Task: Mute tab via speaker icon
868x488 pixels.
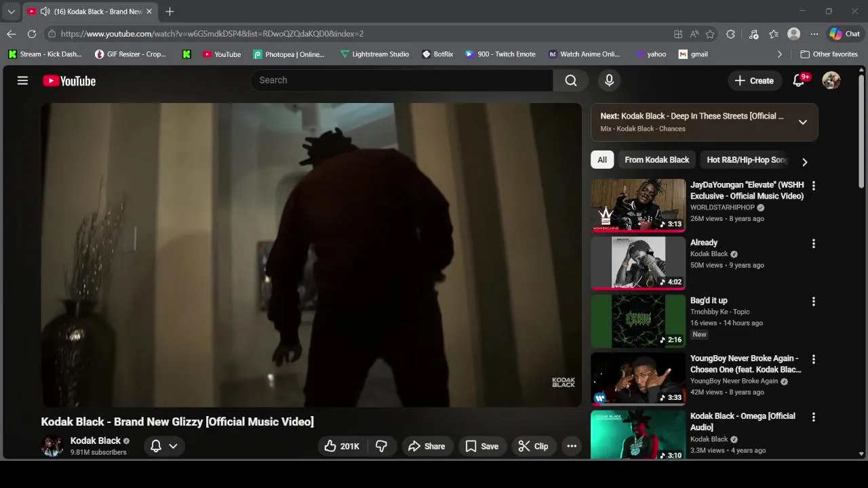Action: point(45,12)
